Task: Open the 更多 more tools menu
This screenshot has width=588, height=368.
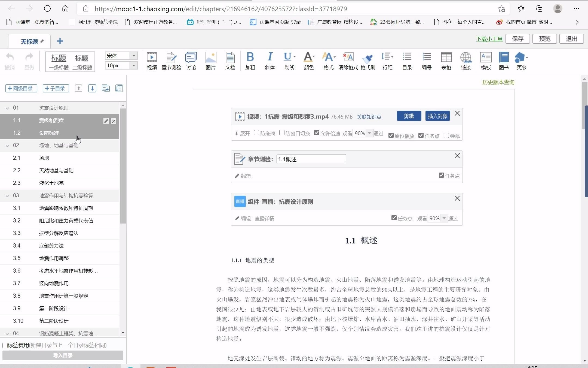Action: click(x=522, y=61)
